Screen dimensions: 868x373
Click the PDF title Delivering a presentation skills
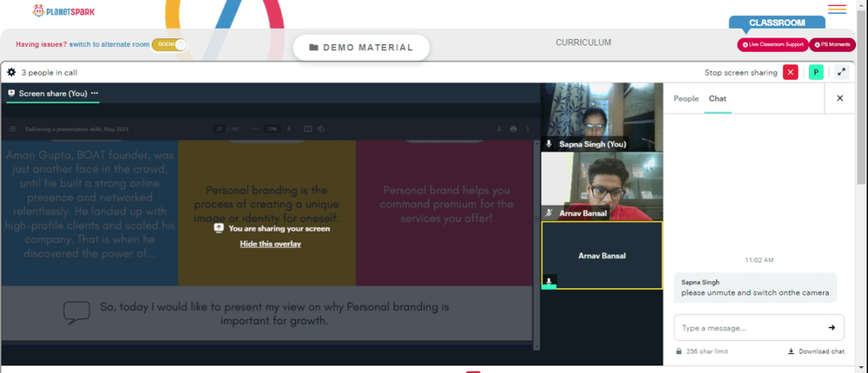(x=77, y=129)
